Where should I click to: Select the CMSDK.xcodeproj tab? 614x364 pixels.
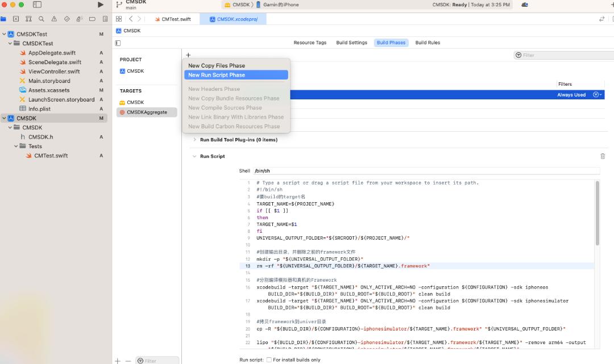pyautogui.click(x=234, y=19)
